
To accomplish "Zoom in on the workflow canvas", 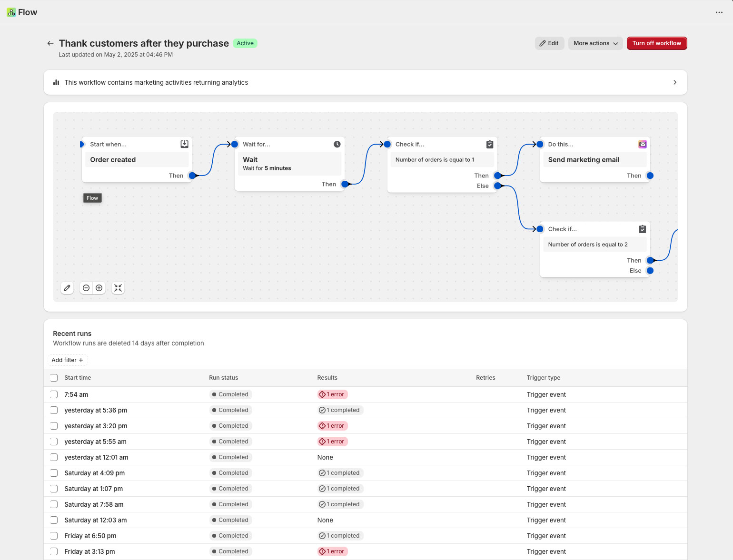I will 99,288.
